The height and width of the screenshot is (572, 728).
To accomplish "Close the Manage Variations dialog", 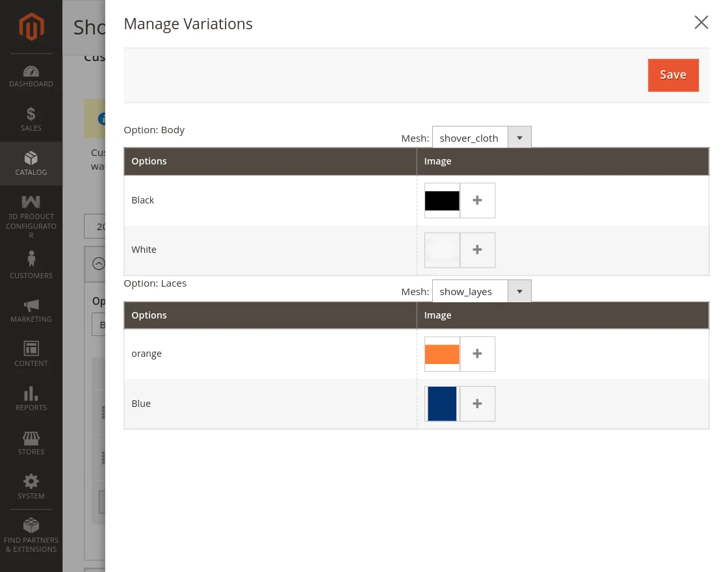I will pos(701,22).
